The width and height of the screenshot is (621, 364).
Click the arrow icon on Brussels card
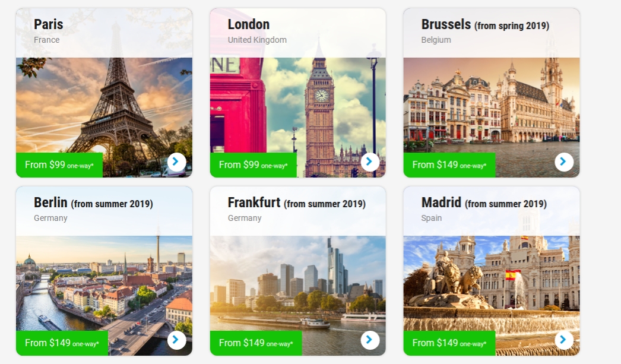coord(564,162)
